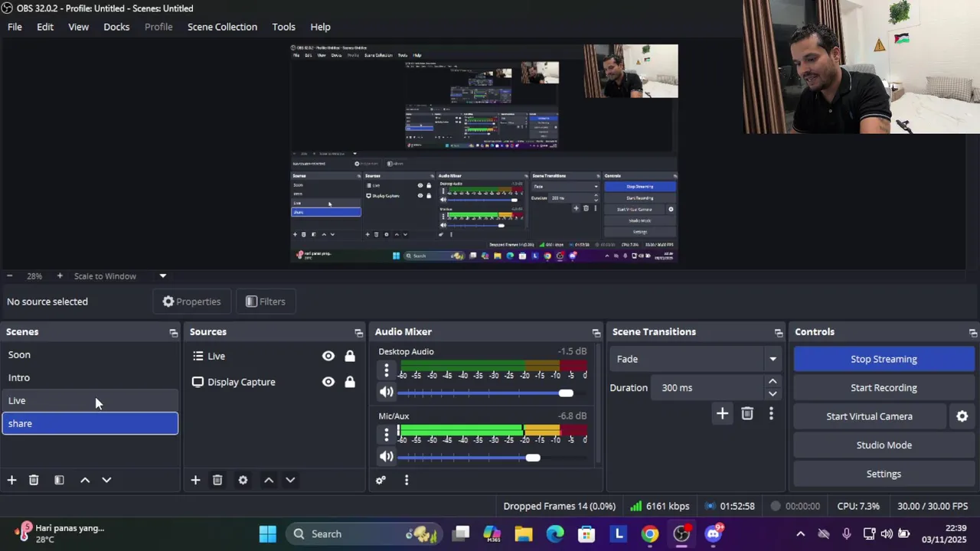Increase transition duration stepper up

tap(773, 381)
